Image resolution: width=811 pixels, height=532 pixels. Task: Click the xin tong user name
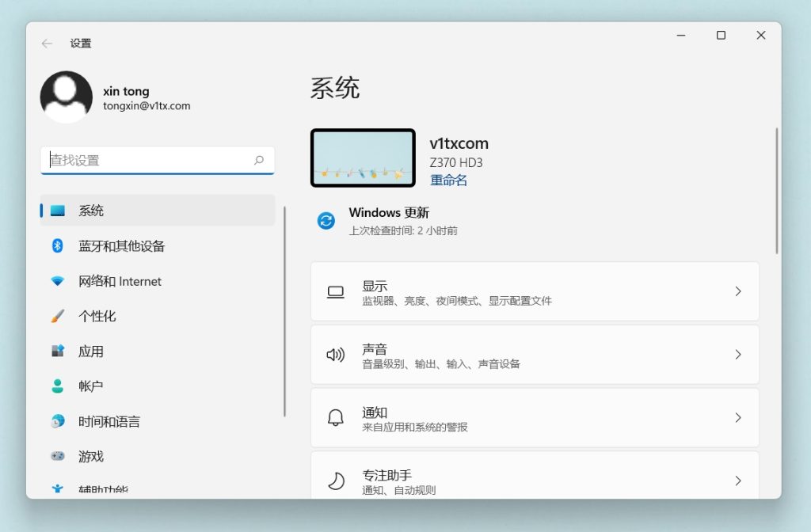coord(126,92)
